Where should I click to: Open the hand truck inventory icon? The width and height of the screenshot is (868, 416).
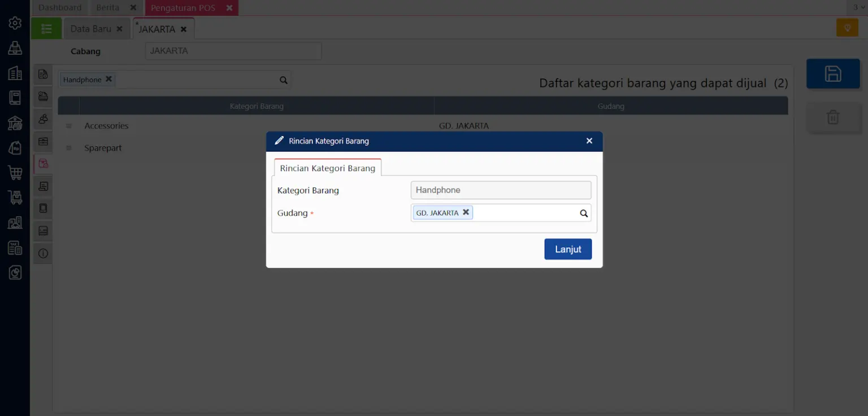(15, 197)
